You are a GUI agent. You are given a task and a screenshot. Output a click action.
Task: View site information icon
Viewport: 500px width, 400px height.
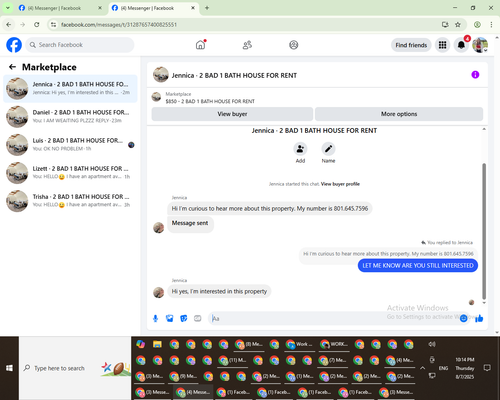[x=53, y=25]
